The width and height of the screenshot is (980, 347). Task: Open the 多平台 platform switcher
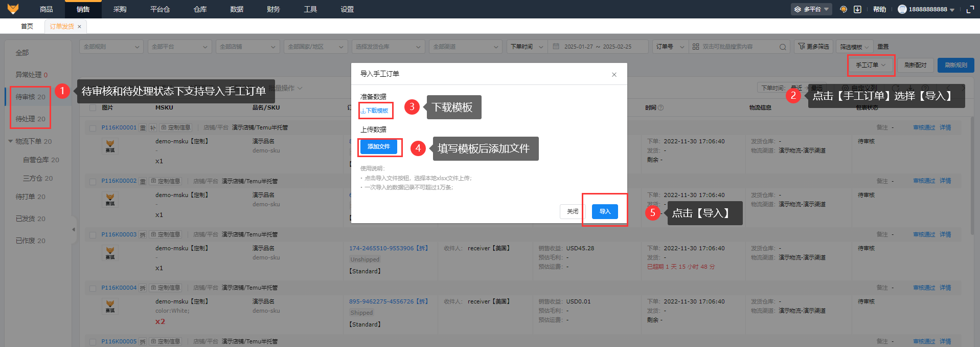pos(811,9)
